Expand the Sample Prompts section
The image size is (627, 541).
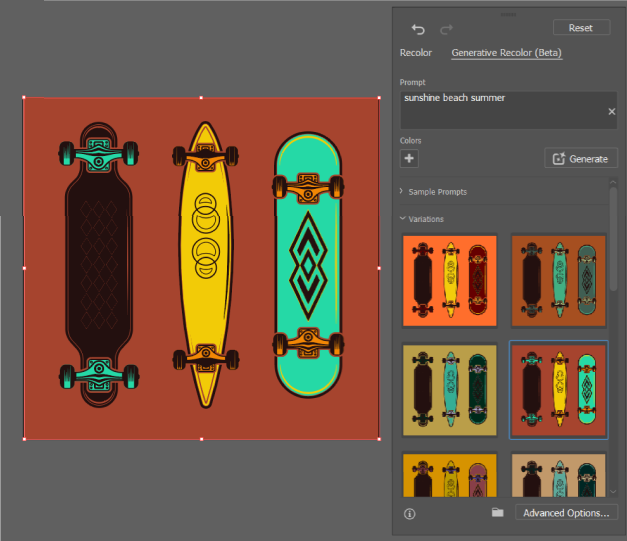[438, 191]
